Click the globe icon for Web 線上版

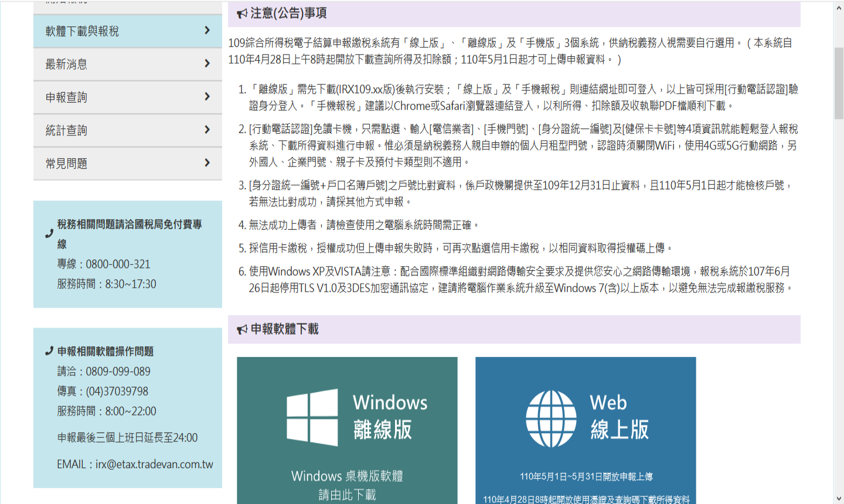551,419
